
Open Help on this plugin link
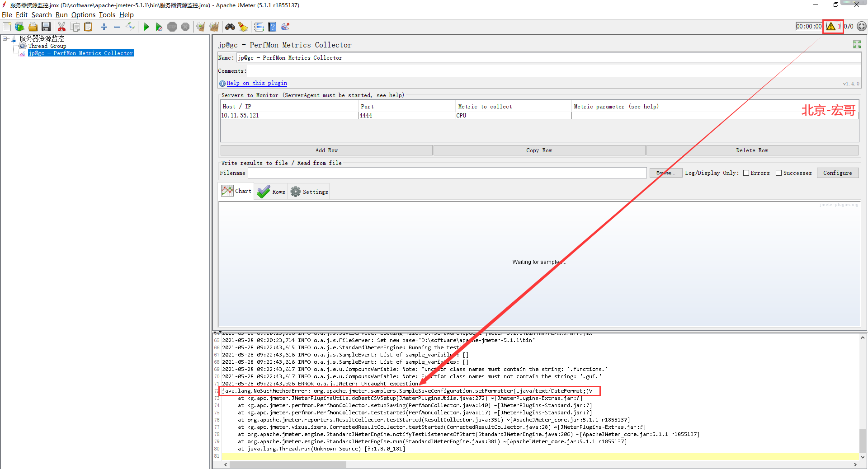coord(257,83)
